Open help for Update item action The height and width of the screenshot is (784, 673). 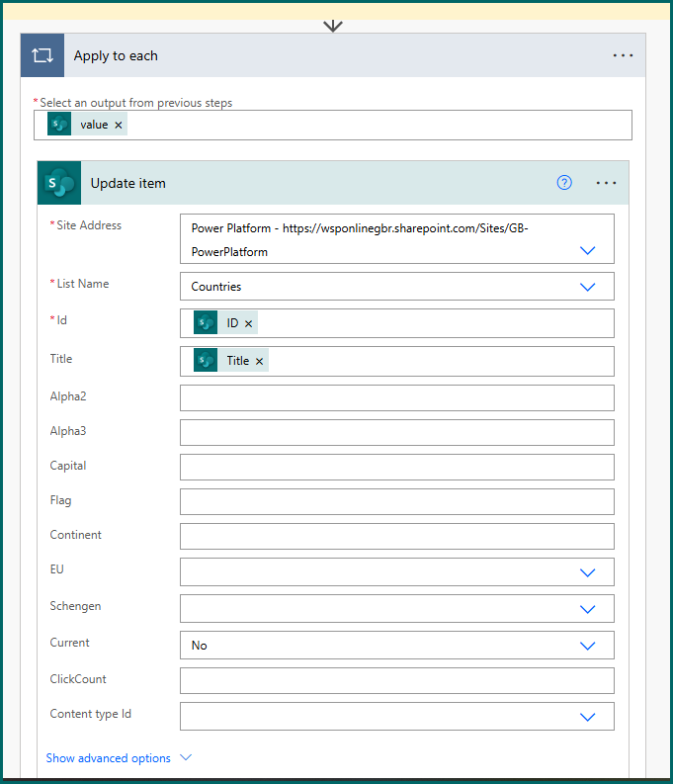tap(564, 183)
